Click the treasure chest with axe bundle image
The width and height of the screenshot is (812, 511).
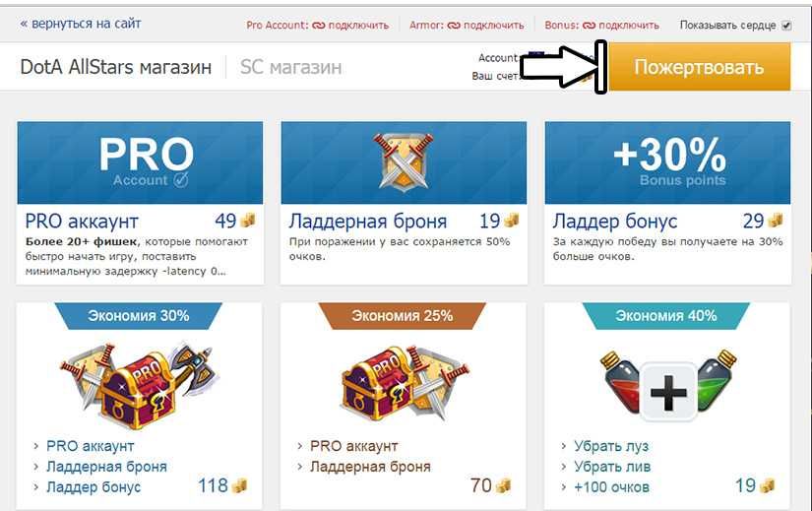coord(139,386)
